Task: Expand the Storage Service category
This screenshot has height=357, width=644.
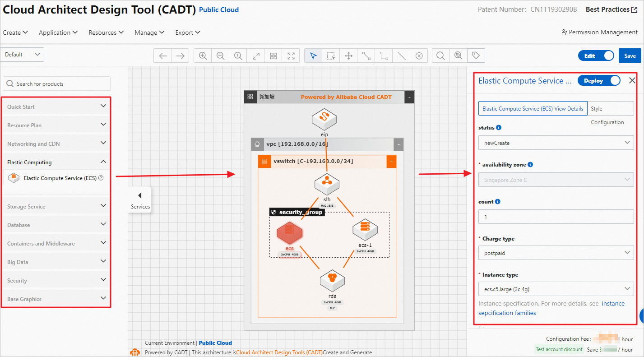Action: tap(56, 206)
